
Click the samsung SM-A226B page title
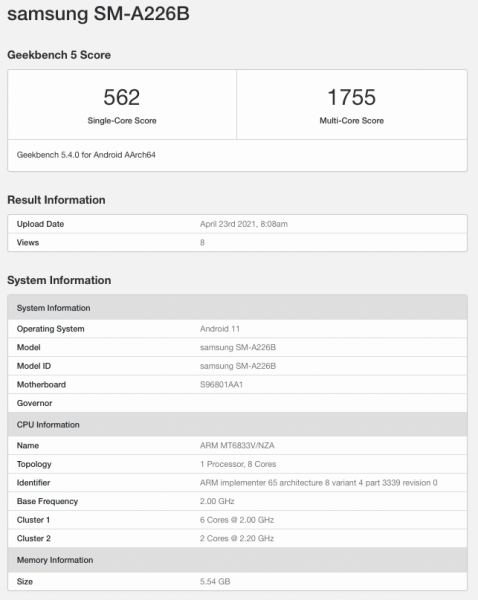[98, 14]
